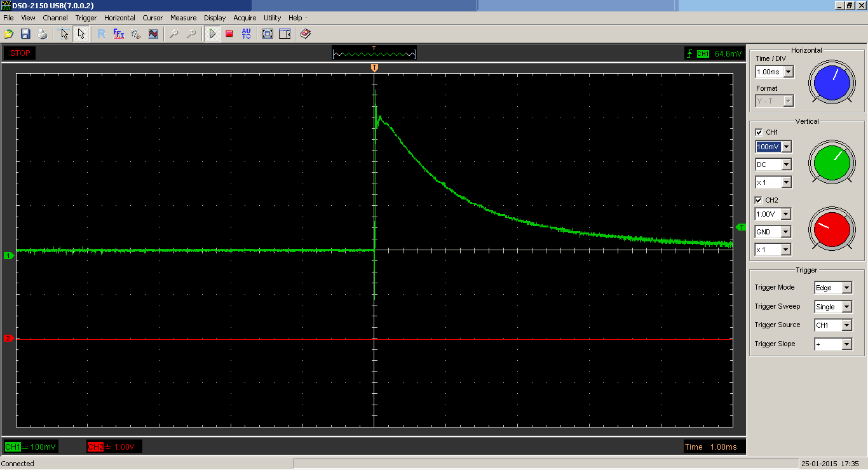
Task: Open the Acquire menu
Action: (245, 18)
